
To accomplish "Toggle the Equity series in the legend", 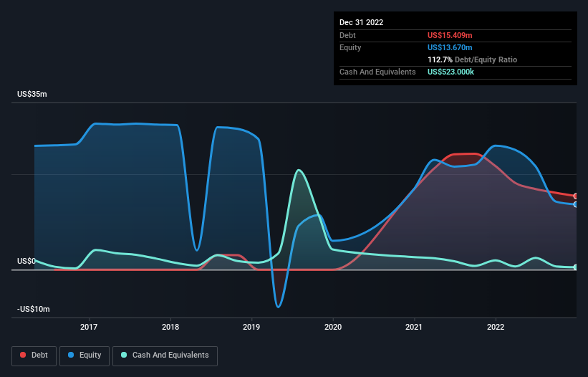I will click(x=85, y=355).
